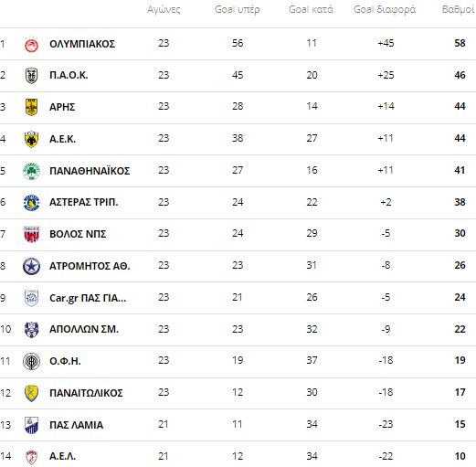Click the ΒΟΛΟΣ ΝΠΣ striped crest
This screenshot has width=476, height=467.
pos(31,234)
